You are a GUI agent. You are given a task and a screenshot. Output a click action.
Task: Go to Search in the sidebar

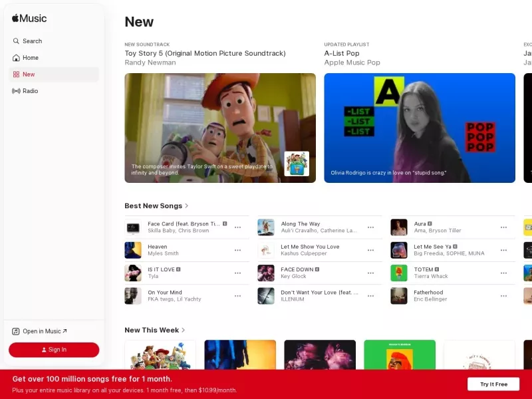54,41
